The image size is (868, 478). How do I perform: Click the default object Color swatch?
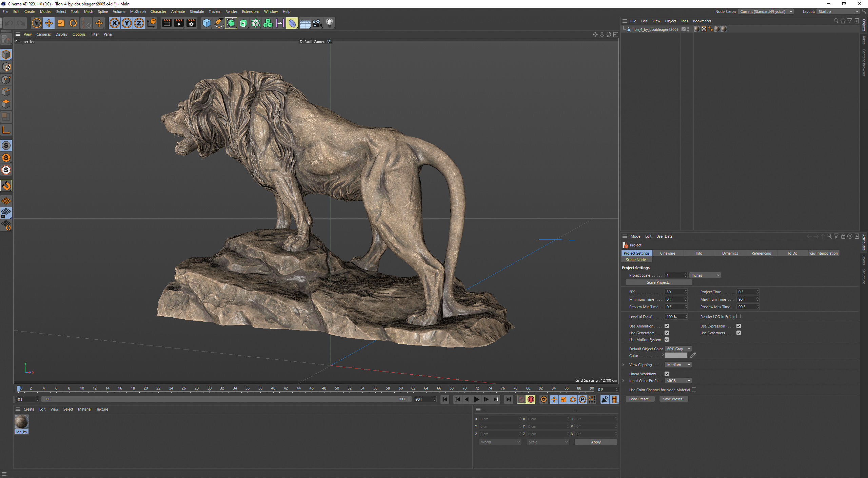point(676,355)
